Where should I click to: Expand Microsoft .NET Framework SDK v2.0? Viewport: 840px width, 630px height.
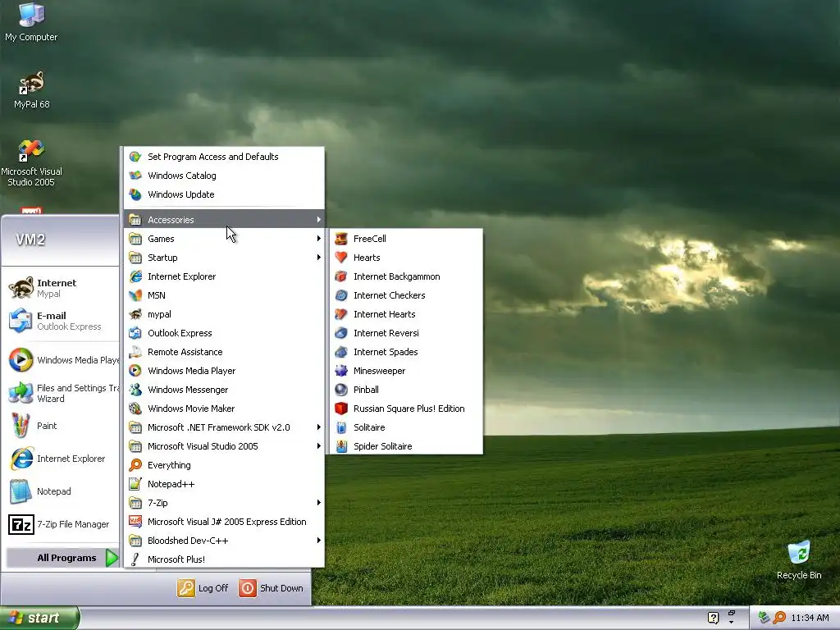(224, 427)
